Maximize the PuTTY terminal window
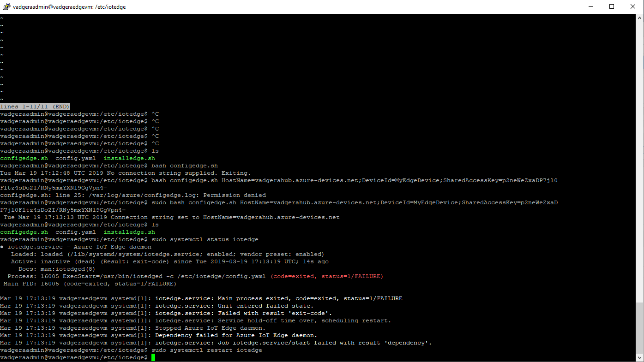644x362 pixels. click(612, 6)
